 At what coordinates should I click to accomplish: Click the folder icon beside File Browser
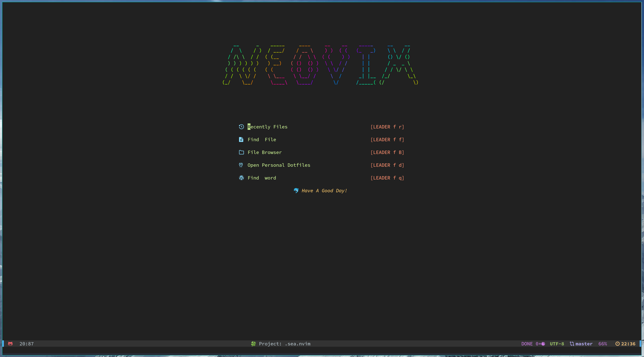241,152
